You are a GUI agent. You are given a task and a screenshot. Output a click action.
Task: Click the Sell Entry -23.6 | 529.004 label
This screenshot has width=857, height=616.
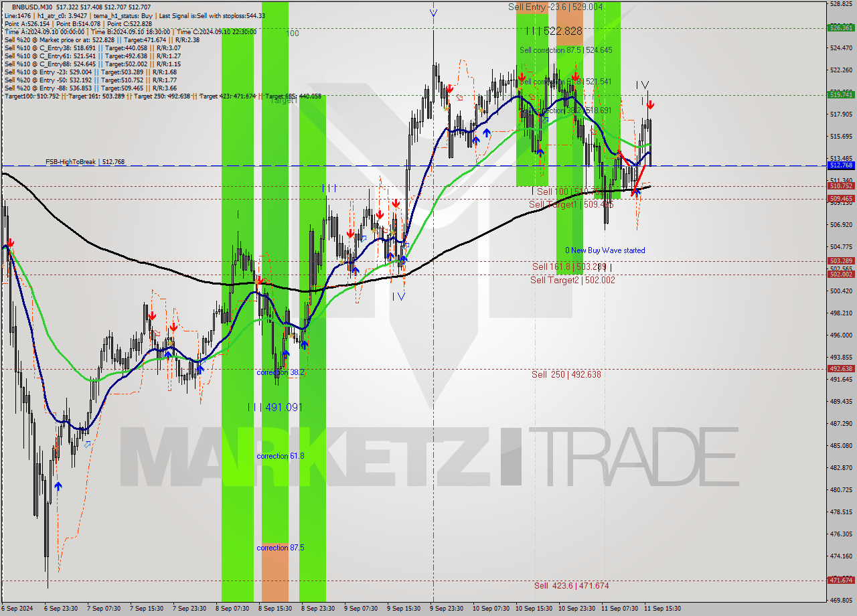tap(555, 7)
